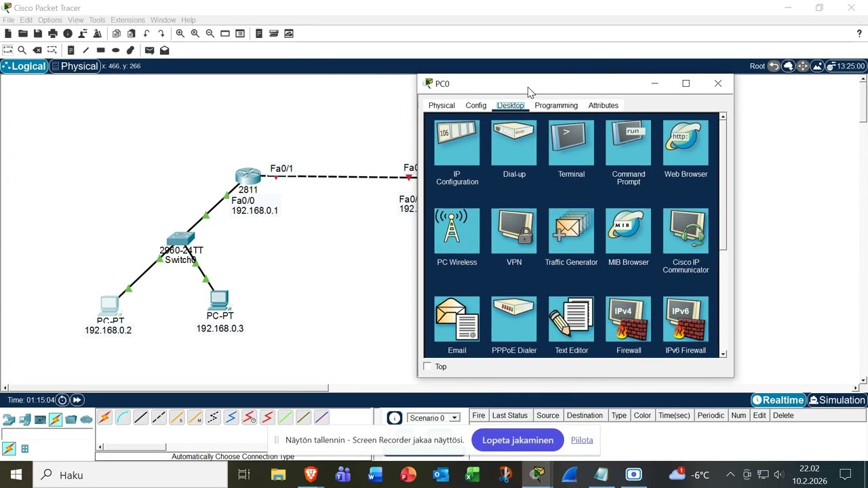Open the File menu
This screenshot has height=488, width=868.
point(8,20)
